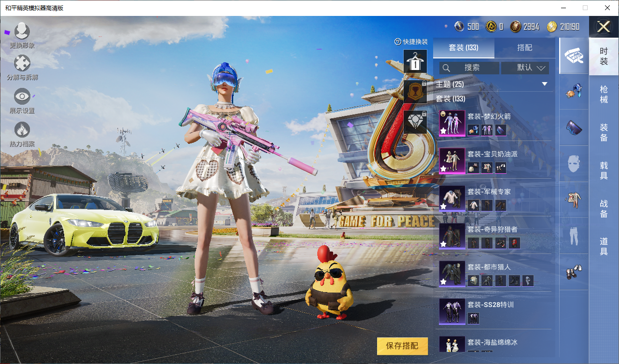Select 套装-军械专家 outfit thumbnail

click(452, 198)
